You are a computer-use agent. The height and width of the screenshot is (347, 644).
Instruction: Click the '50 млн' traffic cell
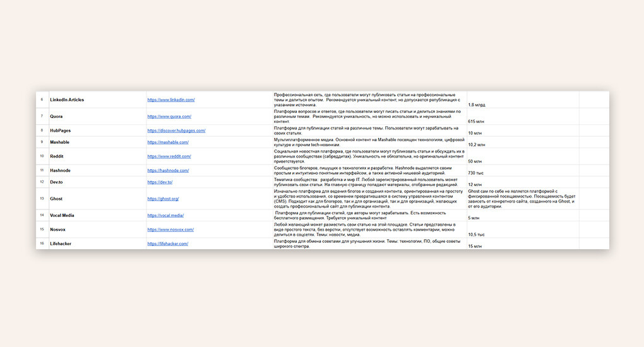523,156
